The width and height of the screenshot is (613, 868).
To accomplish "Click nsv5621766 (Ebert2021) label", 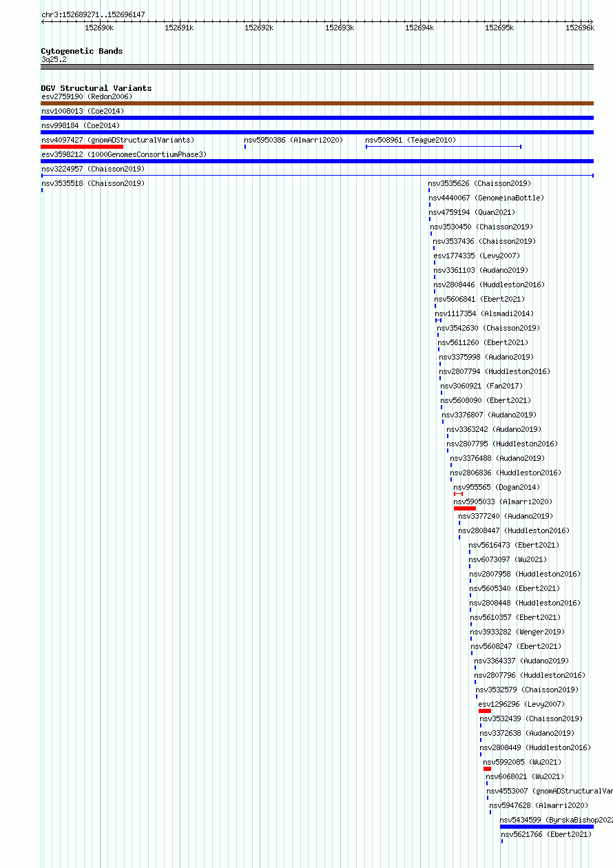I will [x=546, y=834].
